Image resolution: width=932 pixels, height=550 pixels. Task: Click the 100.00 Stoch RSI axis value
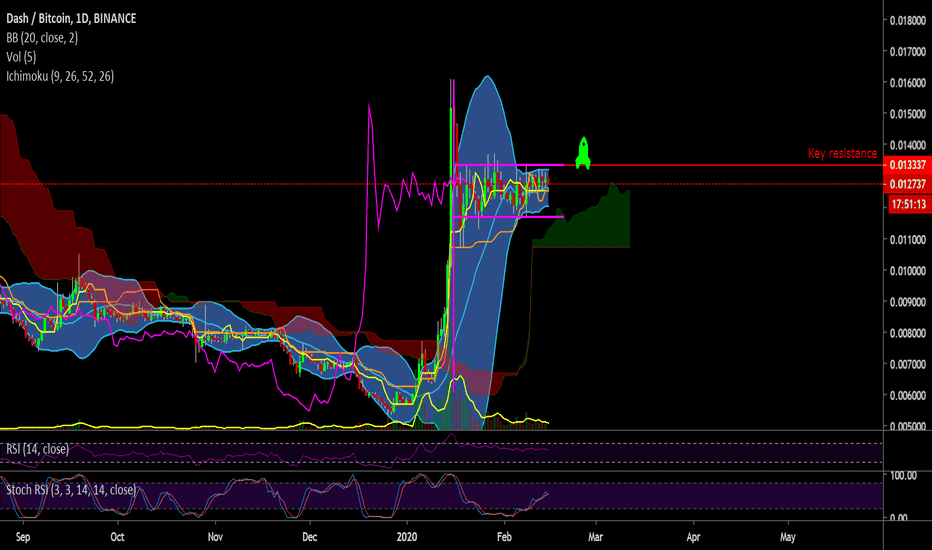pyautogui.click(x=903, y=476)
